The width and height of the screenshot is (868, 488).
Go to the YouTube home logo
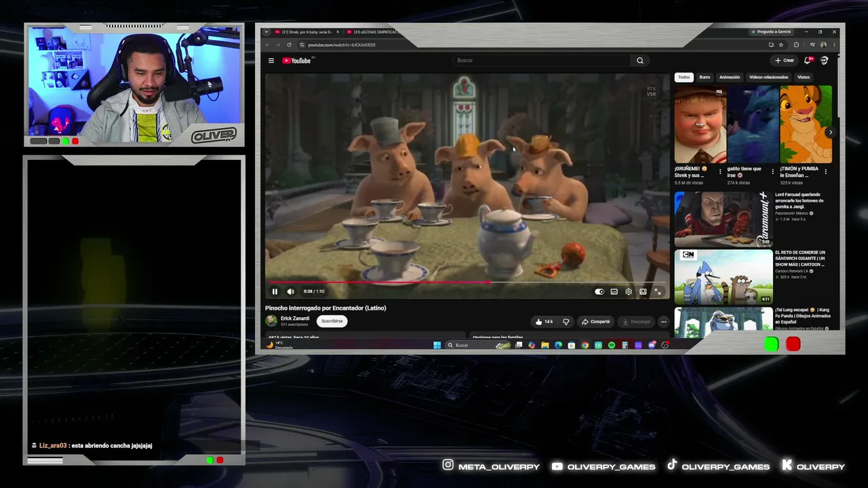296,60
